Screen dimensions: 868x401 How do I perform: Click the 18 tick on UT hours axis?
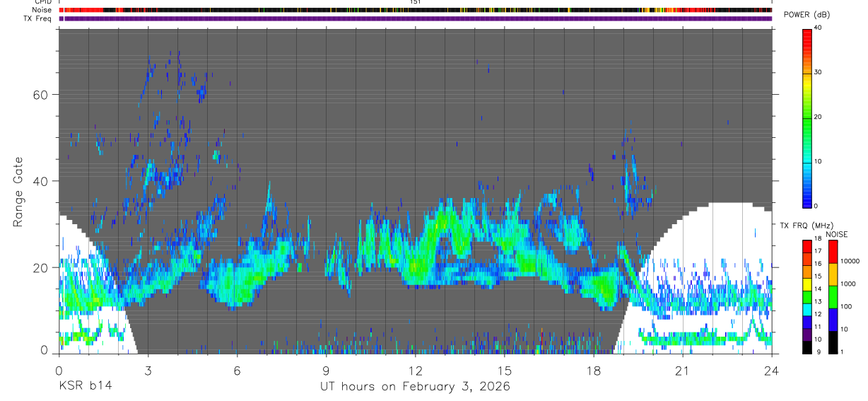[x=594, y=370]
